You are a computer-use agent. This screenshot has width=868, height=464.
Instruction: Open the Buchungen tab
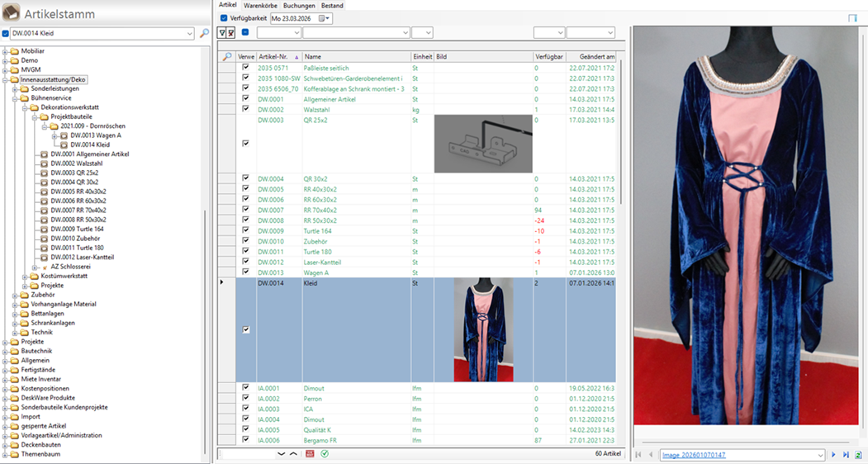pyautogui.click(x=299, y=6)
